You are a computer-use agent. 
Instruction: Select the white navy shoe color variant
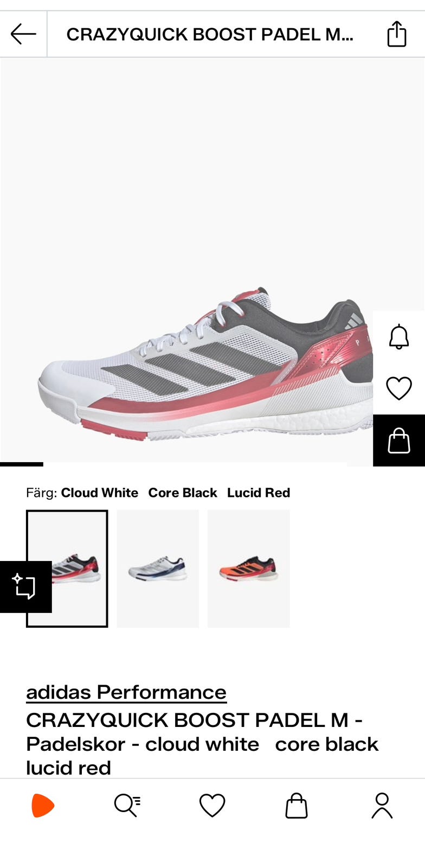[x=158, y=569]
